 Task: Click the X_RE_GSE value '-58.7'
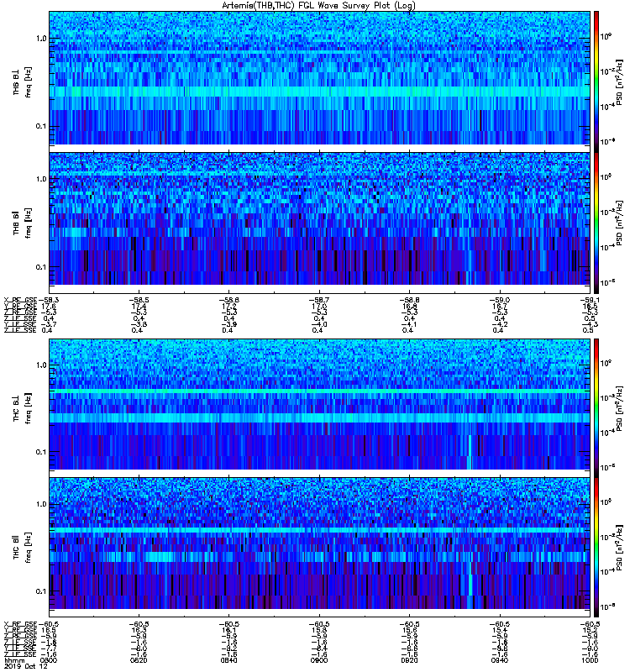pyautogui.click(x=319, y=300)
